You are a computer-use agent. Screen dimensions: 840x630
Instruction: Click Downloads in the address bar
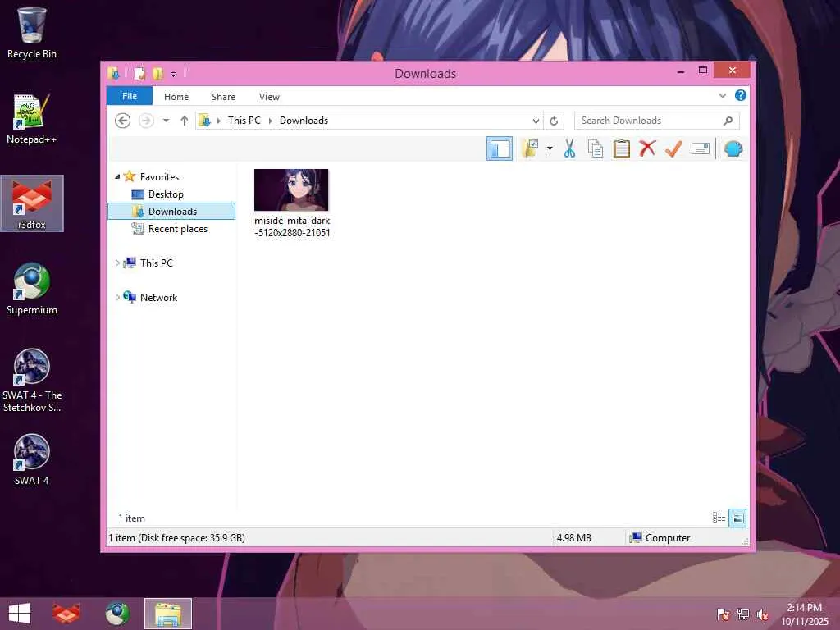tap(304, 121)
